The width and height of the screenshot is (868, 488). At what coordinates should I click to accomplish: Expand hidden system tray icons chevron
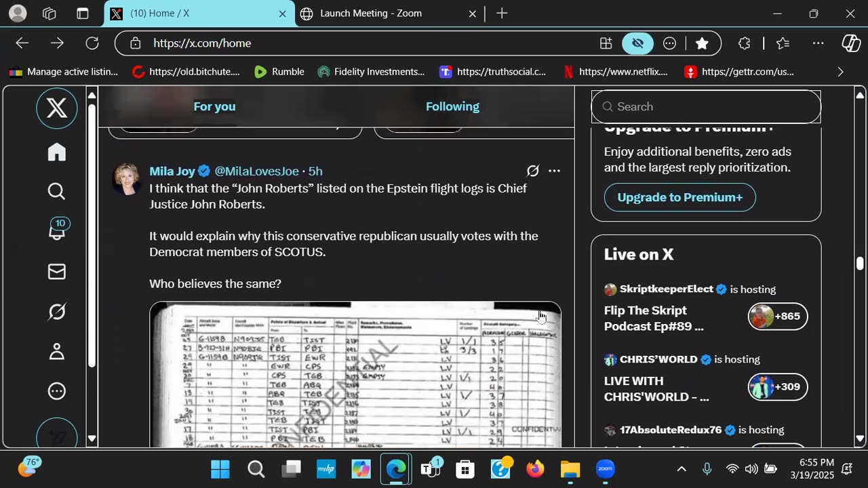click(x=682, y=469)
